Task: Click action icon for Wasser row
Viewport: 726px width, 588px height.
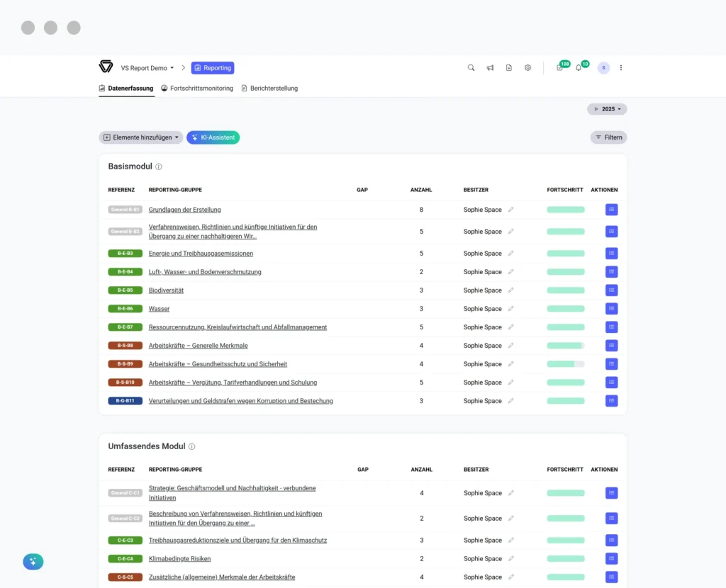Action: 611,309
